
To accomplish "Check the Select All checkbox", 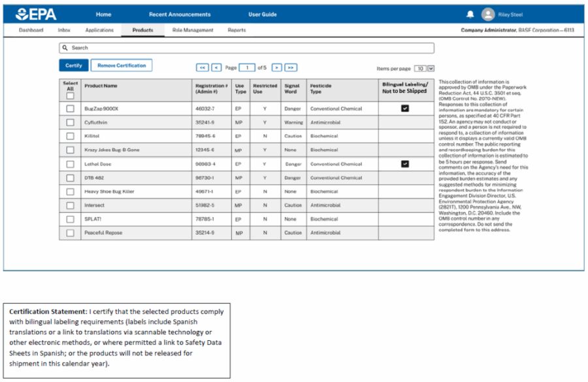I will tap(70, 95).
